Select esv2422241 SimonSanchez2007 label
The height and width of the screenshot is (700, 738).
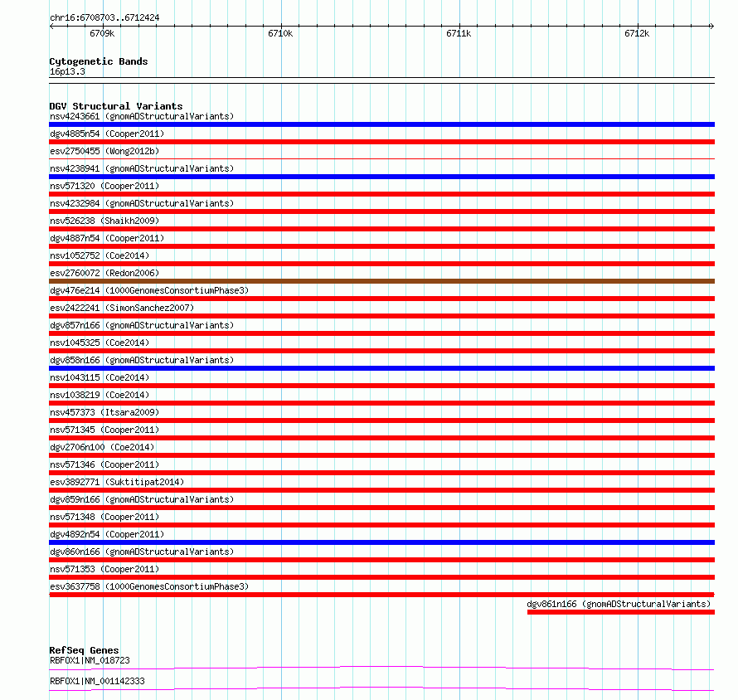coord(122,308)
